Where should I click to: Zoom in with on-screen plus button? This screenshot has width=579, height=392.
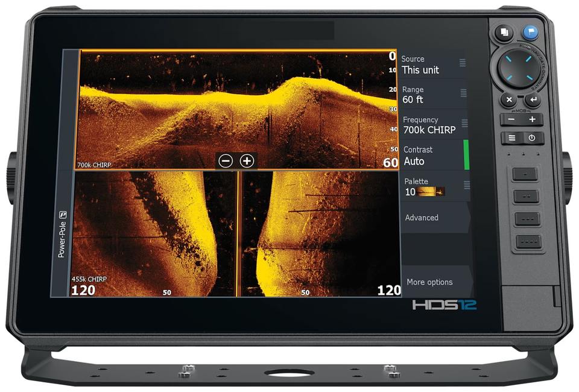pyautogui.click(x=247, y=161)
